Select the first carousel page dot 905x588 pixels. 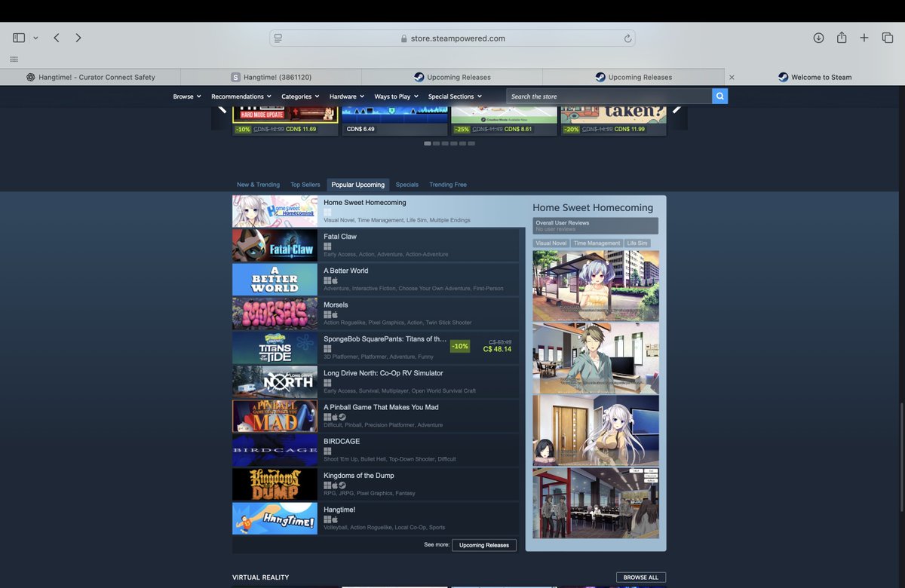point(428,143)
